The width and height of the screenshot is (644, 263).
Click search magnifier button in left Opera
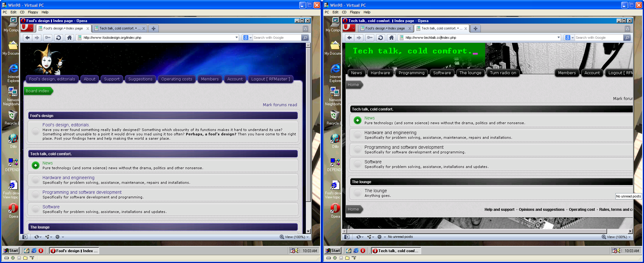pyautogui.click(x=305, y=38)
